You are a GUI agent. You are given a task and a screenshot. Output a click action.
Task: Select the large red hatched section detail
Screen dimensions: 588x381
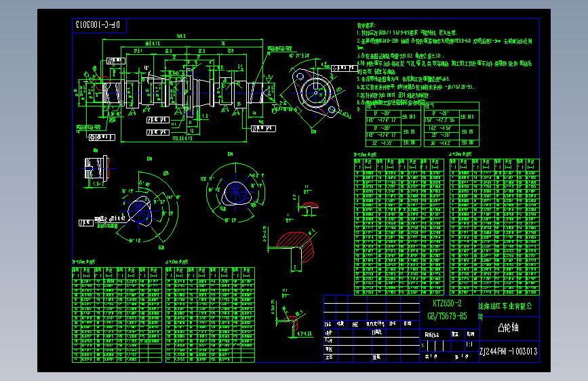pyautogui.click(x=296, y=246)
